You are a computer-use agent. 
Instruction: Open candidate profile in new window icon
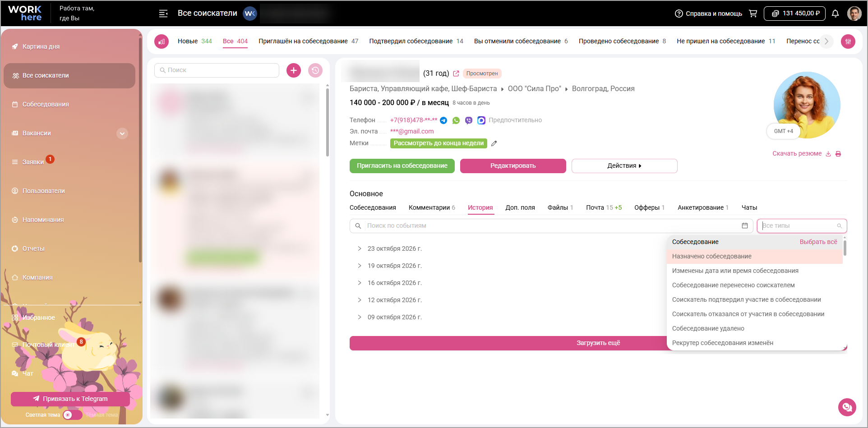(x=456, y=74)
